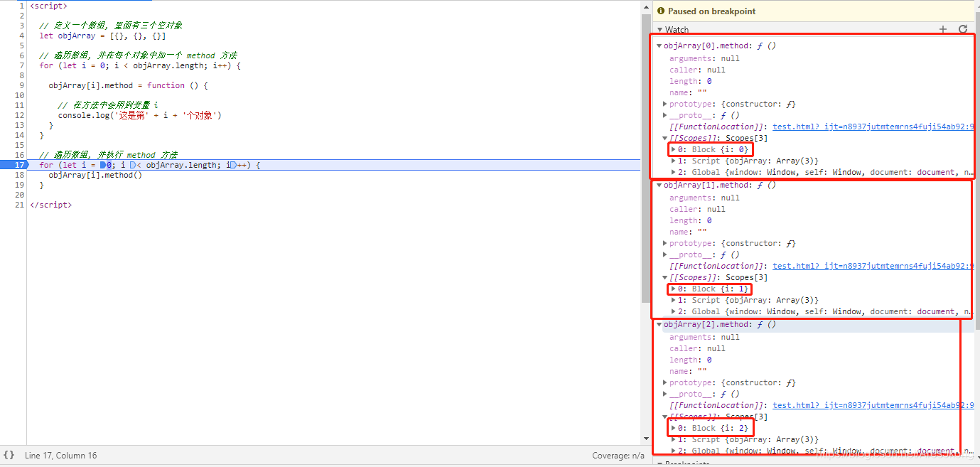This screenshot has width=980, height=467.
Task: Expand __proto__ under objArray[0].method
Action: tap(665, 115)
